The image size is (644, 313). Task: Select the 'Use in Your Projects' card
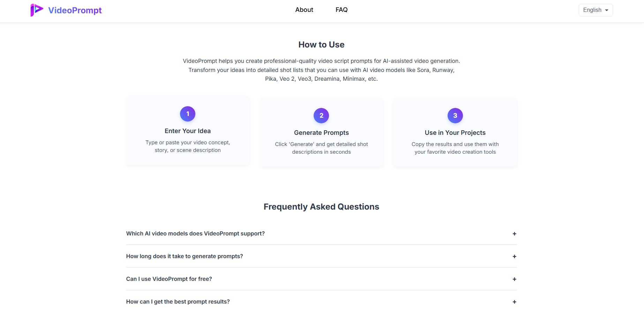point(455,132)
